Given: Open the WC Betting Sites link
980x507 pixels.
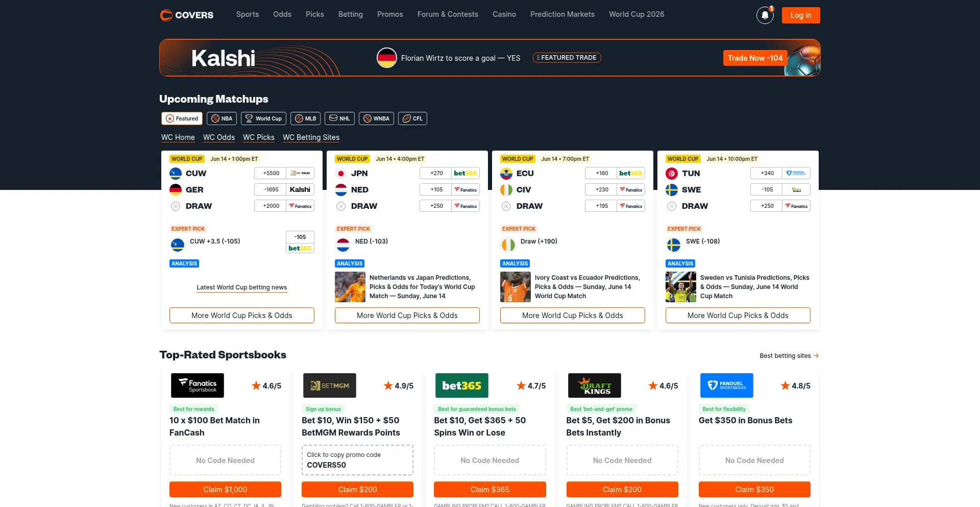Looking at the screenshot, I should (x=311, y=137).
